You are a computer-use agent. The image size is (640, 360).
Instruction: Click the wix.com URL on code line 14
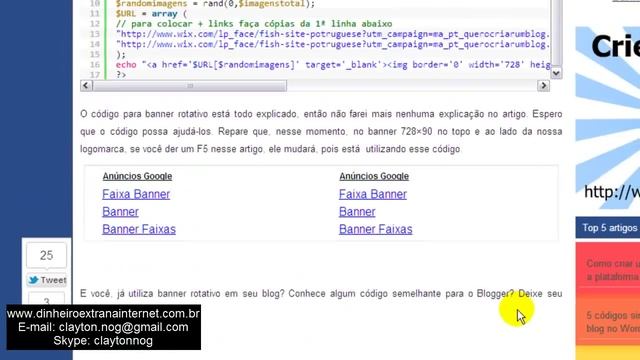(x=333, y=44)
